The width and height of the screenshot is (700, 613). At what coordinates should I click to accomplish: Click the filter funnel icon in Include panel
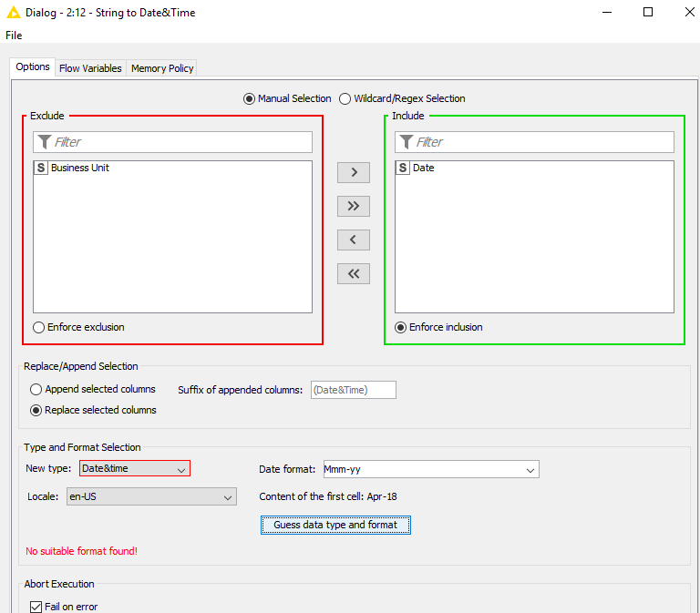pos(406,142)
